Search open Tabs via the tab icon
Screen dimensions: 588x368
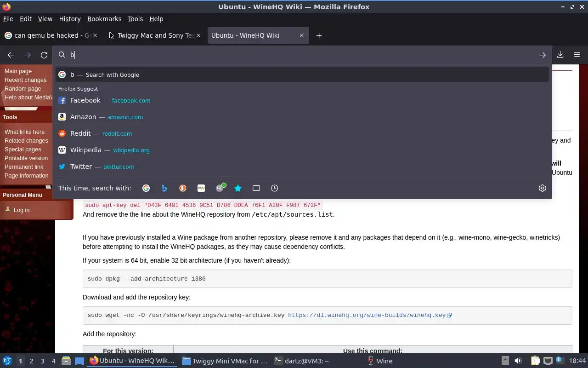point(256,188)
